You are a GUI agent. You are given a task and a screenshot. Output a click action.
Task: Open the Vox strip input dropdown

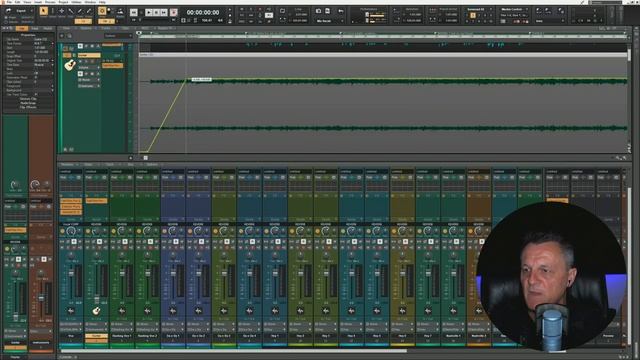[x=71, y=324]
